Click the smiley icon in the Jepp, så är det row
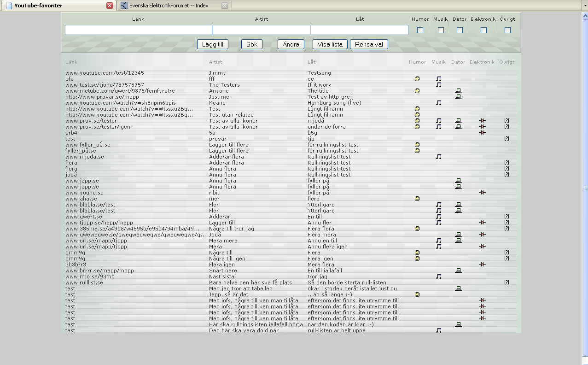Viewport: 588px width, 365px height. tap(417, 294)
